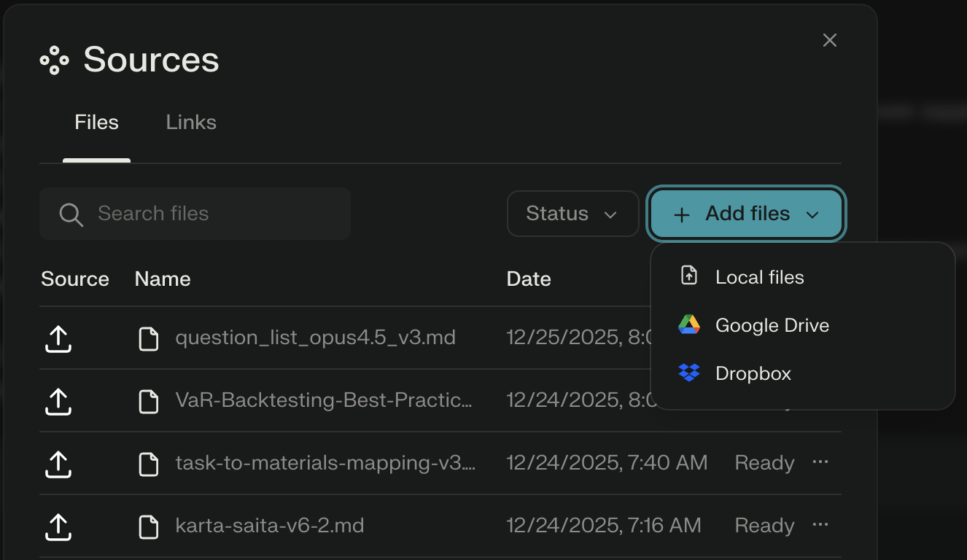Click upload icon beside VaR-Backtesting file
The height and width of the screenshot is (560, 967).
pyautogui.click(x=58, y=401)
